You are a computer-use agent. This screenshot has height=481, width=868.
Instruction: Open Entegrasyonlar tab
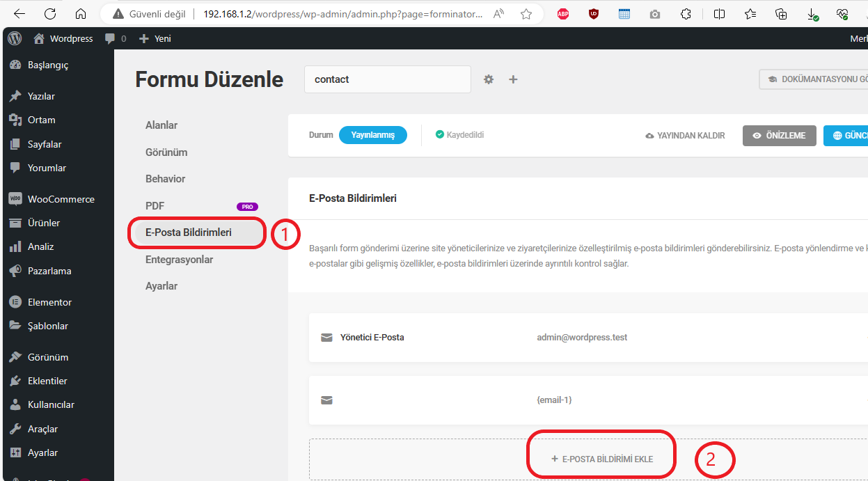179,260
